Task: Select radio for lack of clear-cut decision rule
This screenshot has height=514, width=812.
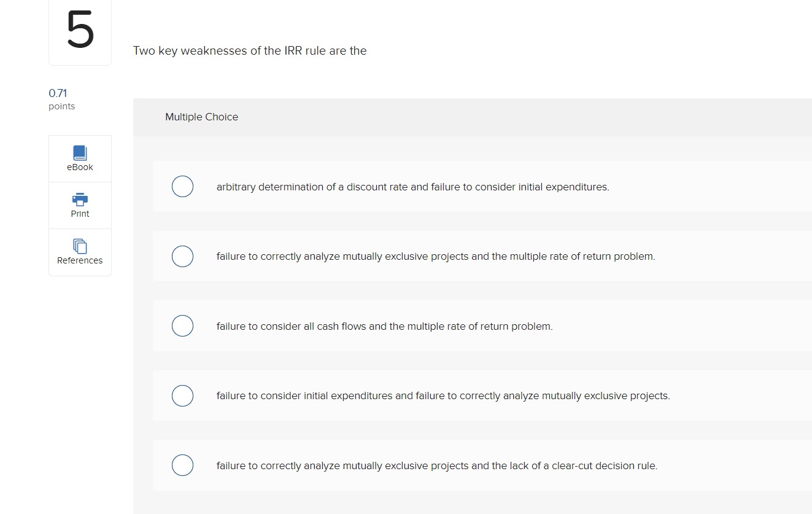Action: click(x=182, y=465)
